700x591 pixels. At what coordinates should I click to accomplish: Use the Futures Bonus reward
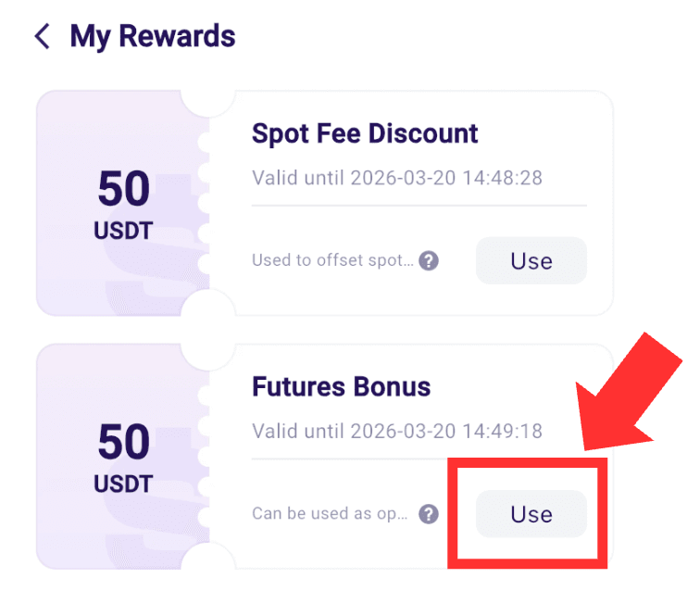[531, 514]
